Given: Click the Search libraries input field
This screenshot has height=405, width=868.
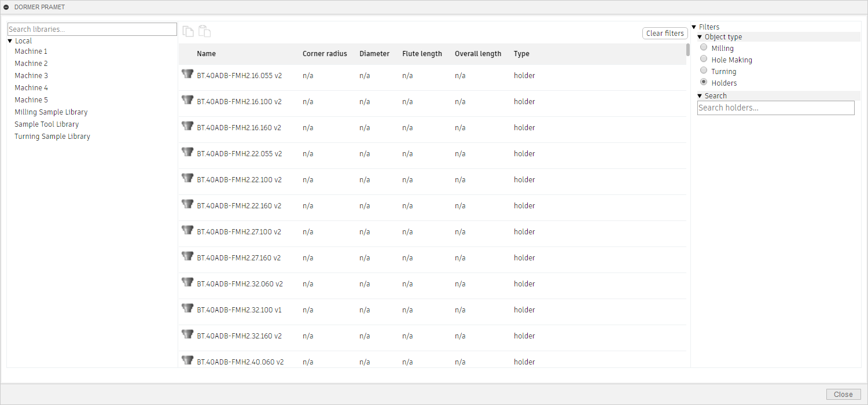Looking at the screenshot, I should [92, 30].
